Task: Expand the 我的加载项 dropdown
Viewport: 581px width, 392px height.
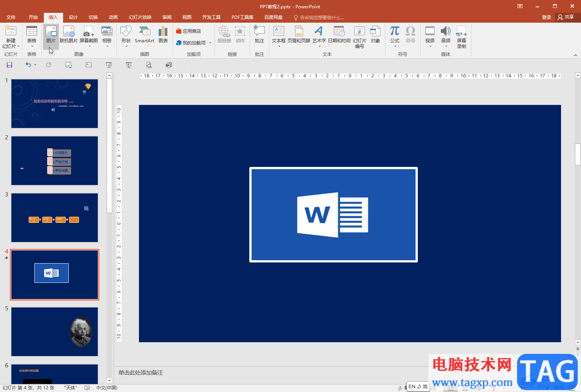Action: [x=210, y=43]
